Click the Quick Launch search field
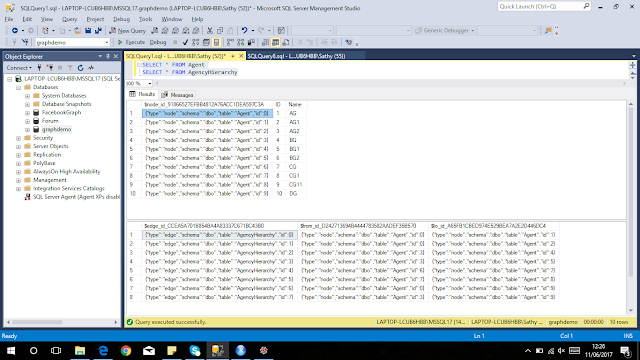Screen dimensions: 640x360 (544, 7)
